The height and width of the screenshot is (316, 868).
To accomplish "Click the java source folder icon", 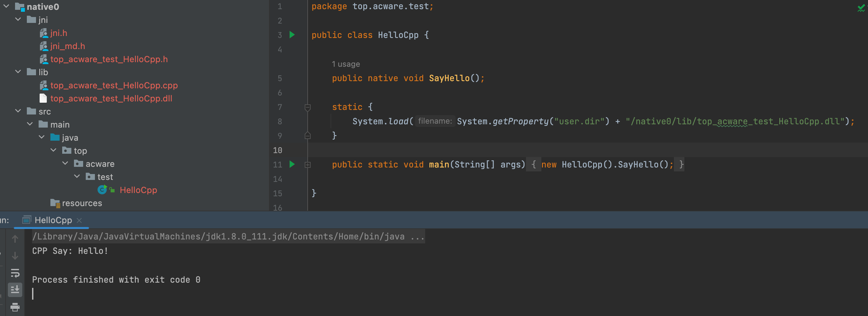I will [x=55, y=137].
